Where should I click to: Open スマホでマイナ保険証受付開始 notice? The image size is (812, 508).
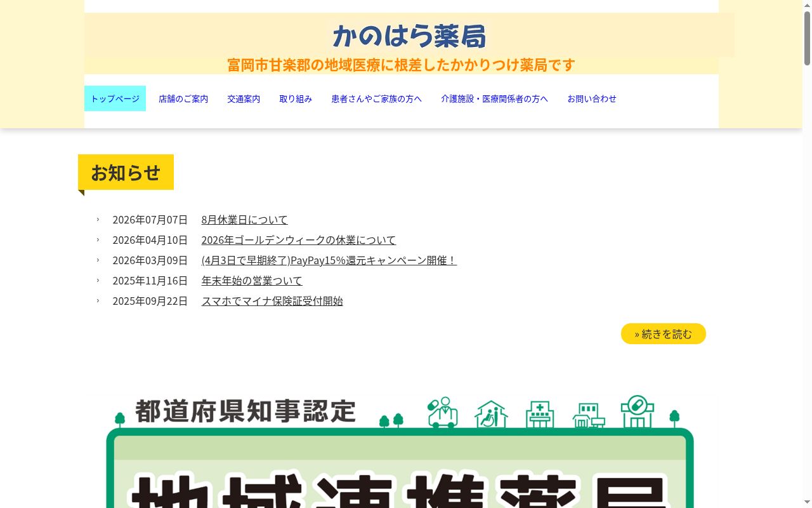(x=272, y=301)
